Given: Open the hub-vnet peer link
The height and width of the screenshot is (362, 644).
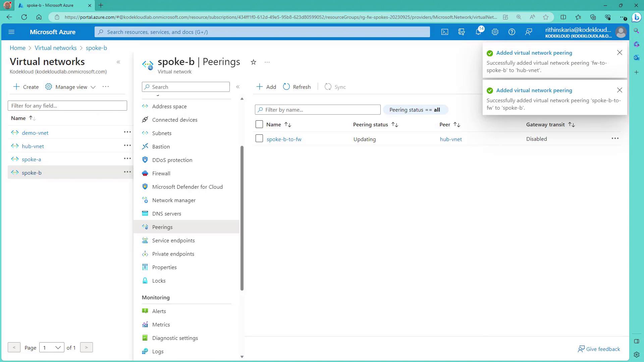Looking at the screenshot, I should [x=450, y=139].
